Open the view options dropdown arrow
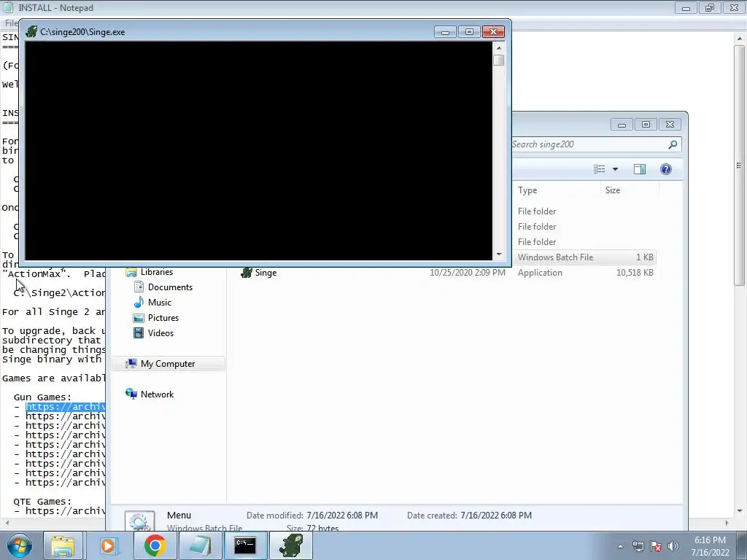The image size is (747, 560). (615, 169)
